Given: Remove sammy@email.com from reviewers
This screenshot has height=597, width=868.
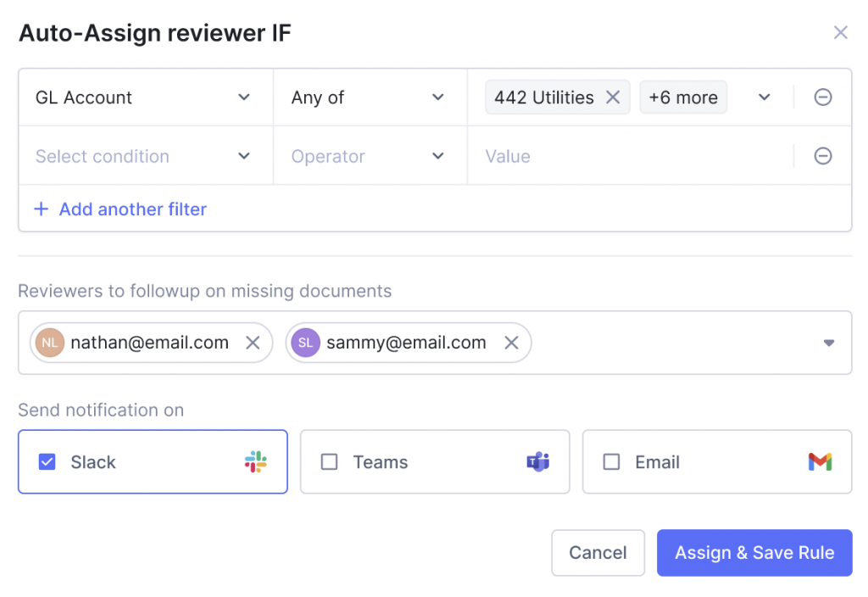Looking at the screenshot, I should (511, 343).
